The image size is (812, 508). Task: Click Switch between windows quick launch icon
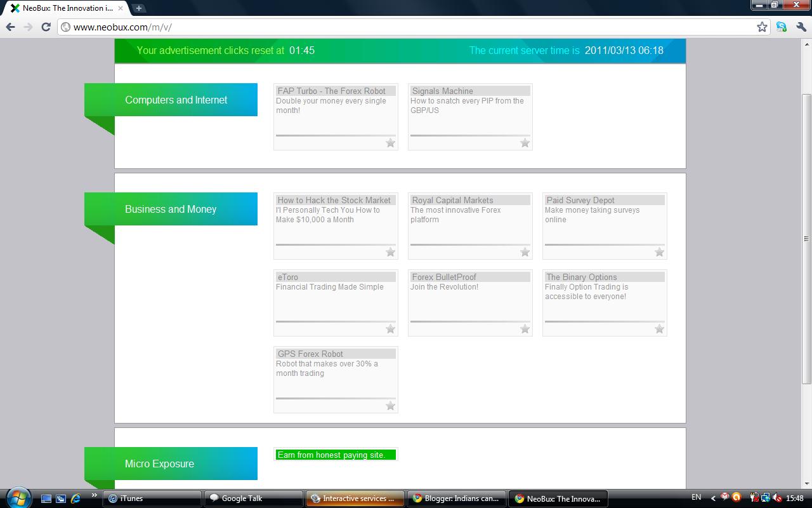coord(61,498)
